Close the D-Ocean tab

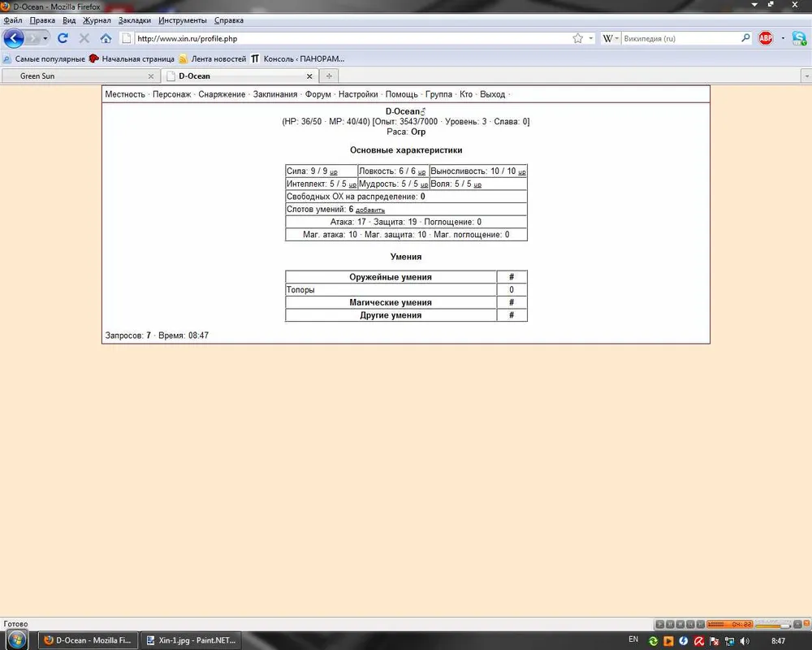pos(309,76)
